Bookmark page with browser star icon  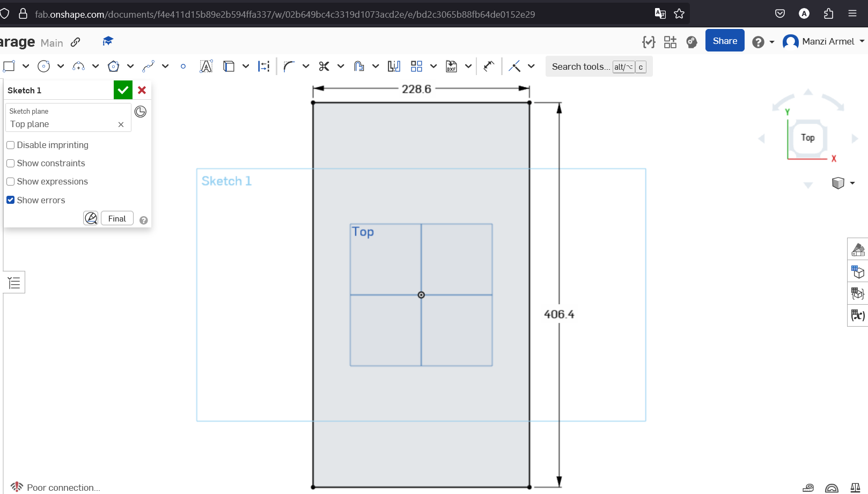coord(679,14)
